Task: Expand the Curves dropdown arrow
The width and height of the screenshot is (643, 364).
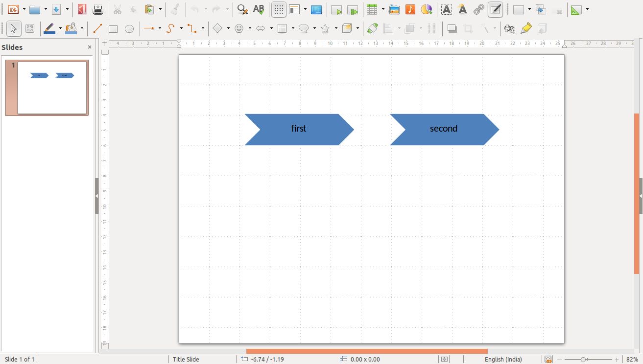Action: coord(181,29)
